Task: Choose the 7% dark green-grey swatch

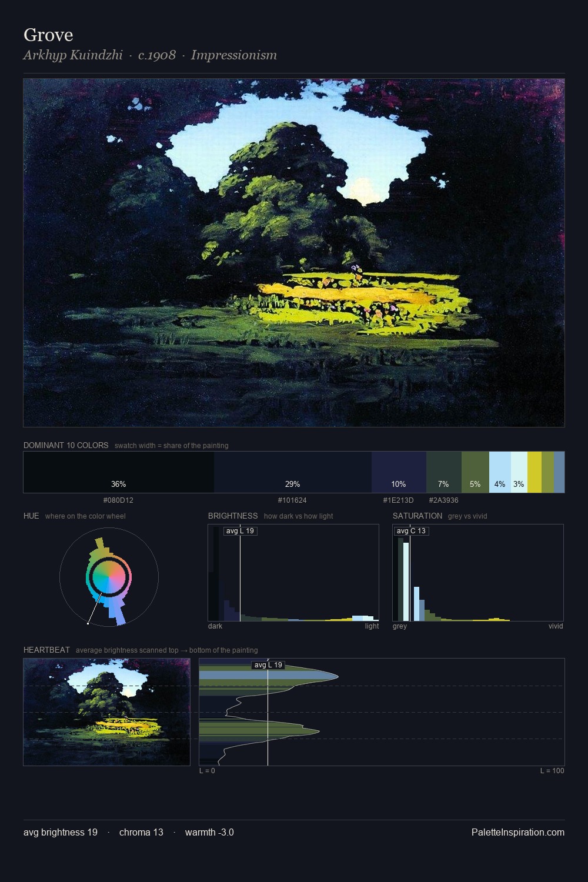Action: click(x=443, y=472)
